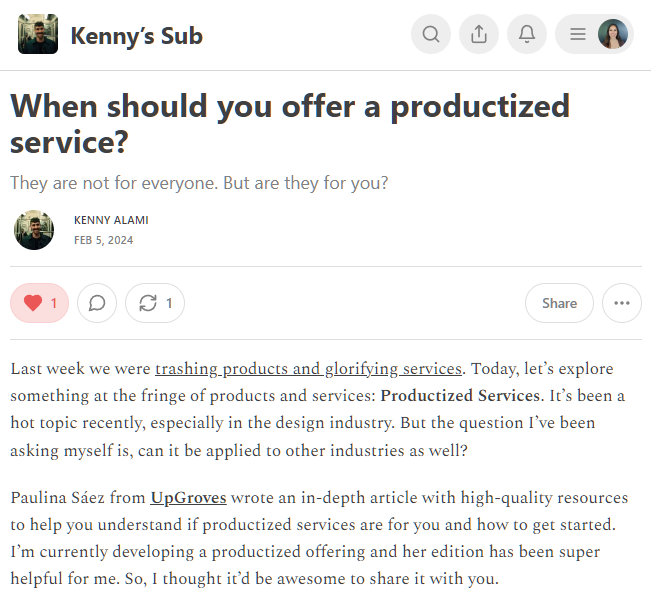651x595 pixels.
Task: Open the Kenny Alami author name link
Action: 111,220
